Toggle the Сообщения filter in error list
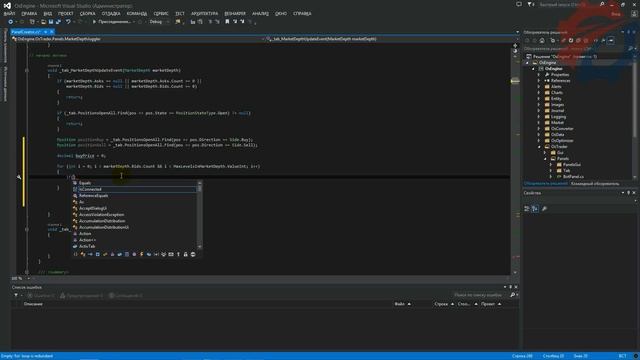Image resolution: width=640 pixels, height=360 pixels. pyautogui.click(x=126, y=296)
